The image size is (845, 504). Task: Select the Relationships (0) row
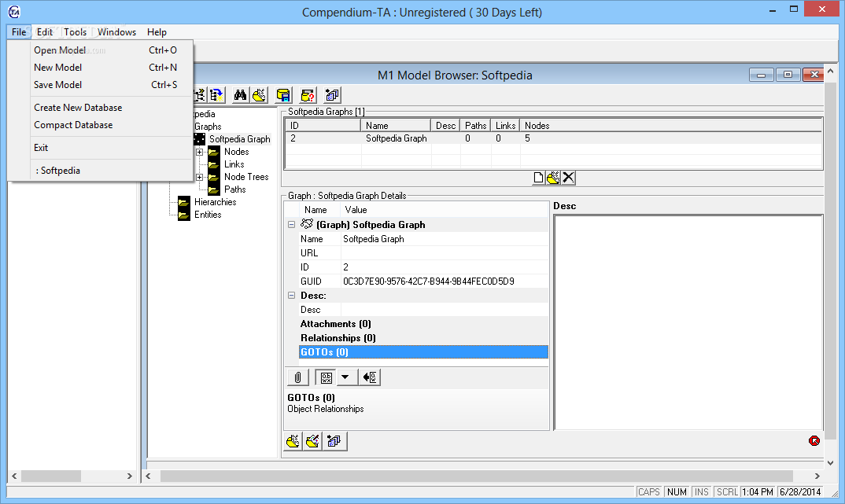click(423, 337)
